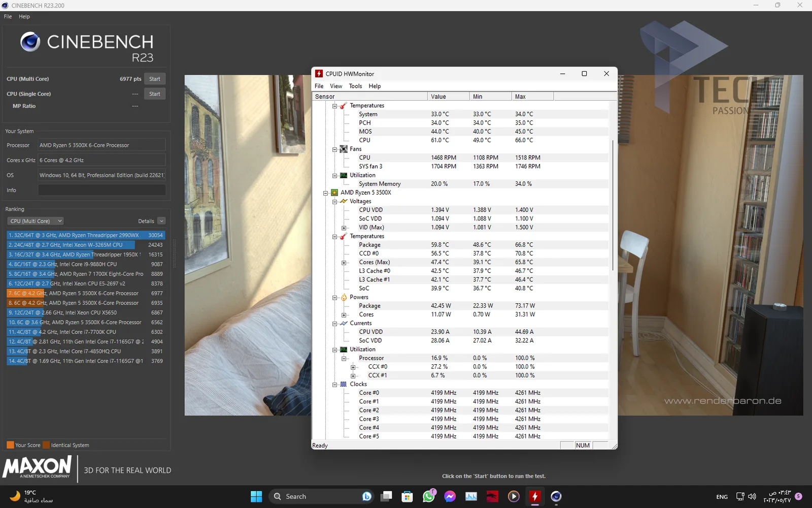Click the Cinebench taskbar icon
The image size is (812, 508).
click(556, 496)
